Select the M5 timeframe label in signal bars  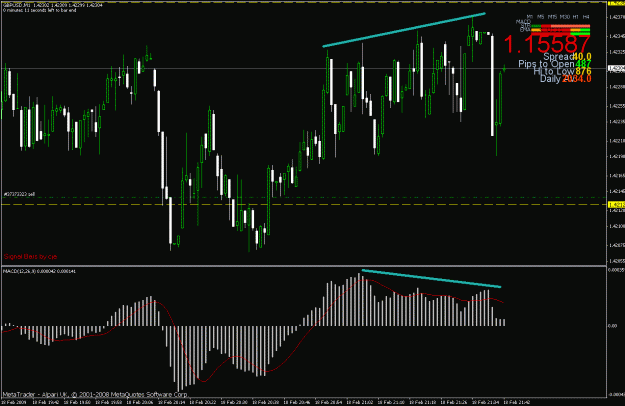[x=540, y=17]
